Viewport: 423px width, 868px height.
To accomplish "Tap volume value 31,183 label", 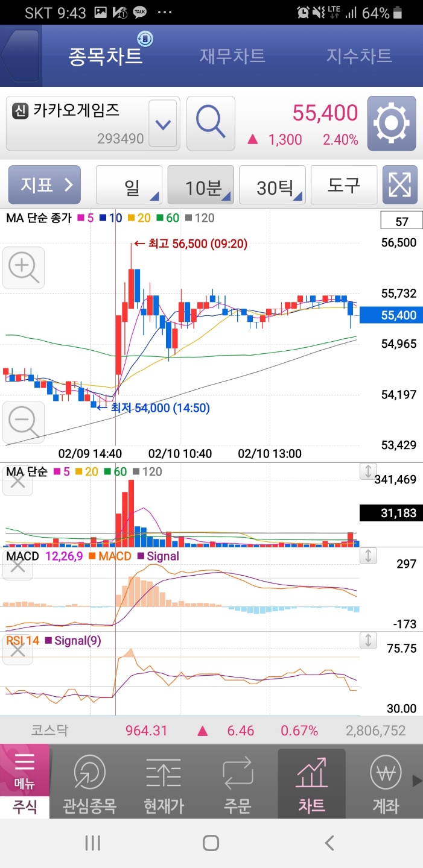I will click(x=391, y=513).
